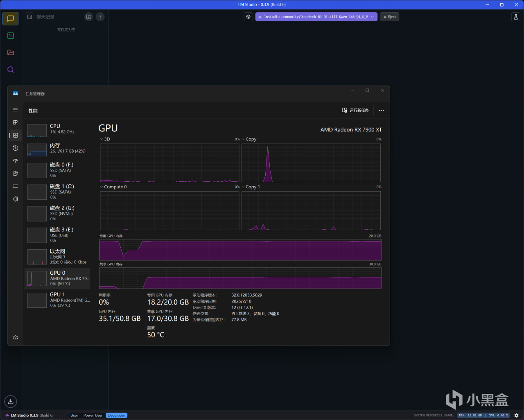Eject the loaded model
Image resolution: width=524 pixels, height=420 pixels.
pos(390,17)
